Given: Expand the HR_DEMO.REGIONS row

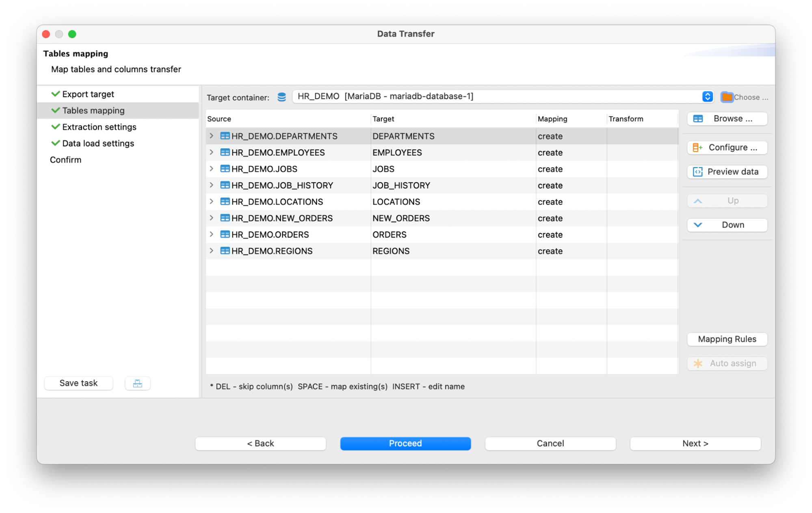Looking at the screenshot, I should 212,251.
